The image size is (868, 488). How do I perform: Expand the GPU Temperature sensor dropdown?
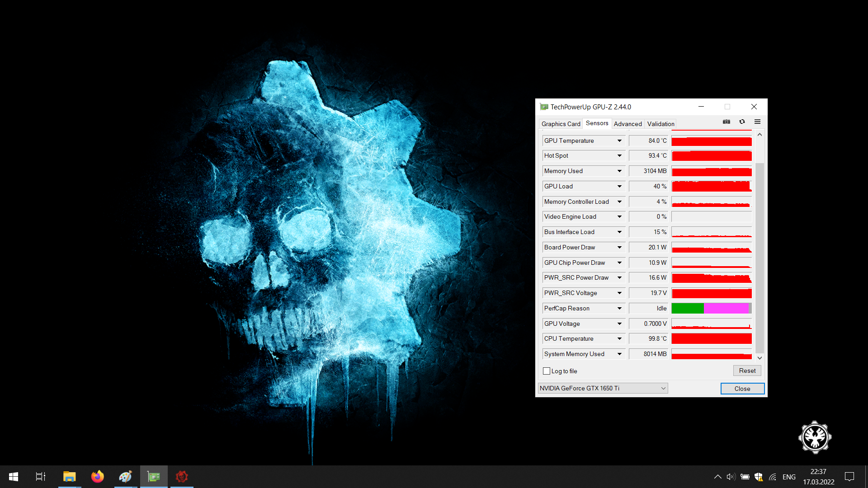pyautogui.click(x=619, y=141)
